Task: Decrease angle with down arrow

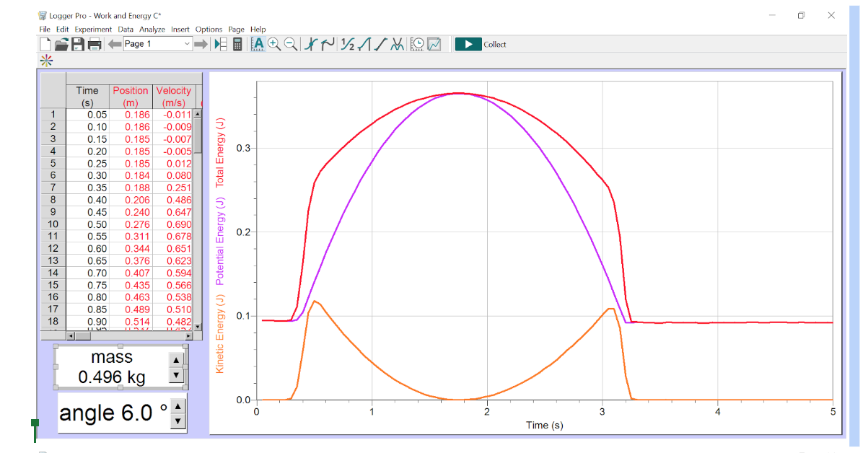Action: tap(179, 421)
